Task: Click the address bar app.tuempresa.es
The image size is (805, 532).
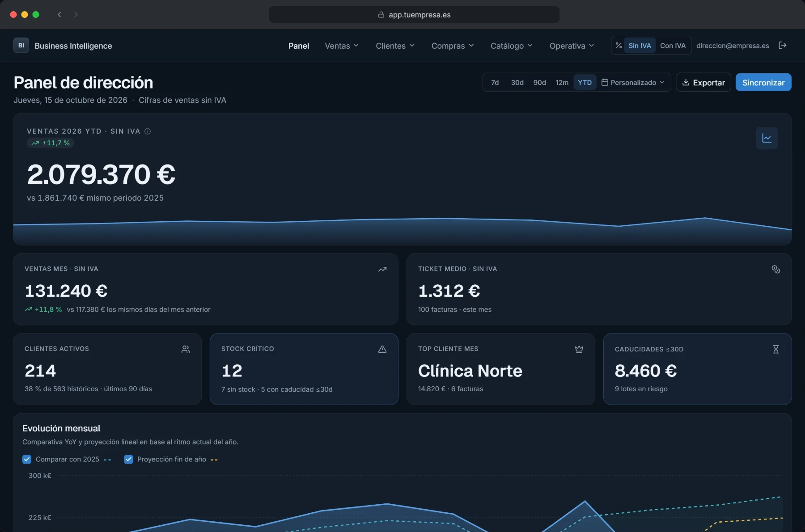Action: click(414, 14)
